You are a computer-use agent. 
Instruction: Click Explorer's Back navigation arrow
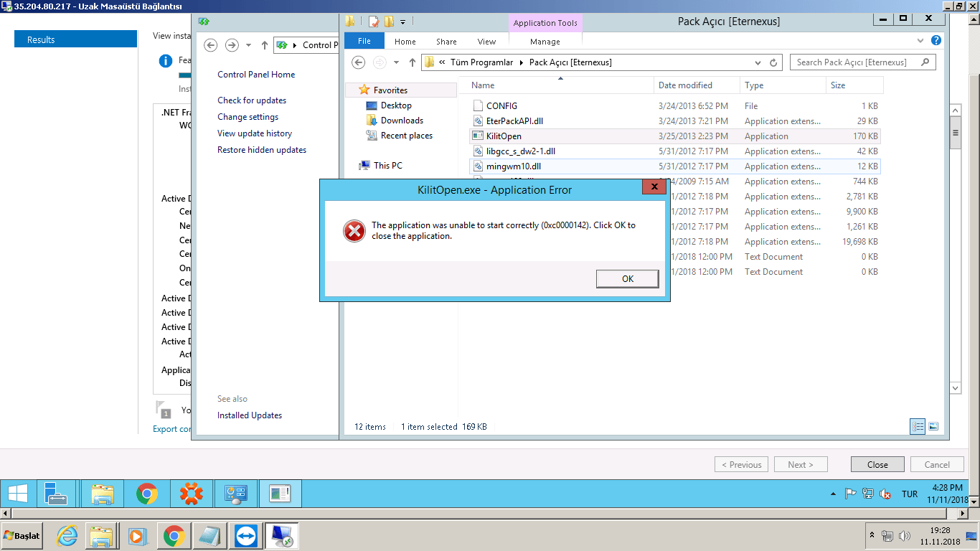tap(359, 62)
